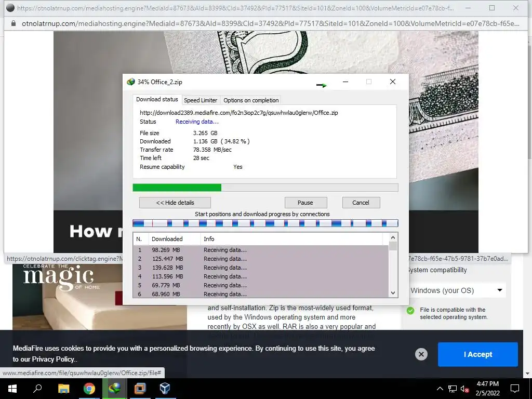Click the Info column header
Image resolution: width=532 pixels, height=399 pixels.
coord(291,239)
